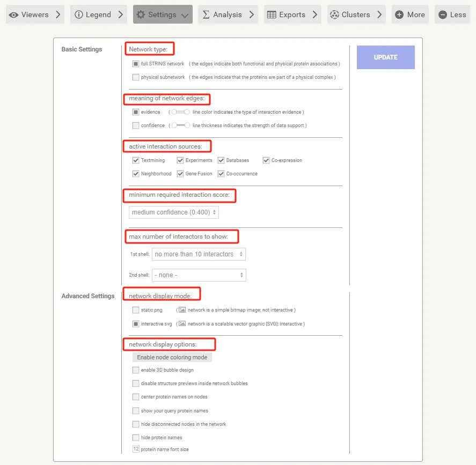Click the sigma icon on Analysis tab
This screenshot has width=476, height=465.
click(x=206, y=15)
